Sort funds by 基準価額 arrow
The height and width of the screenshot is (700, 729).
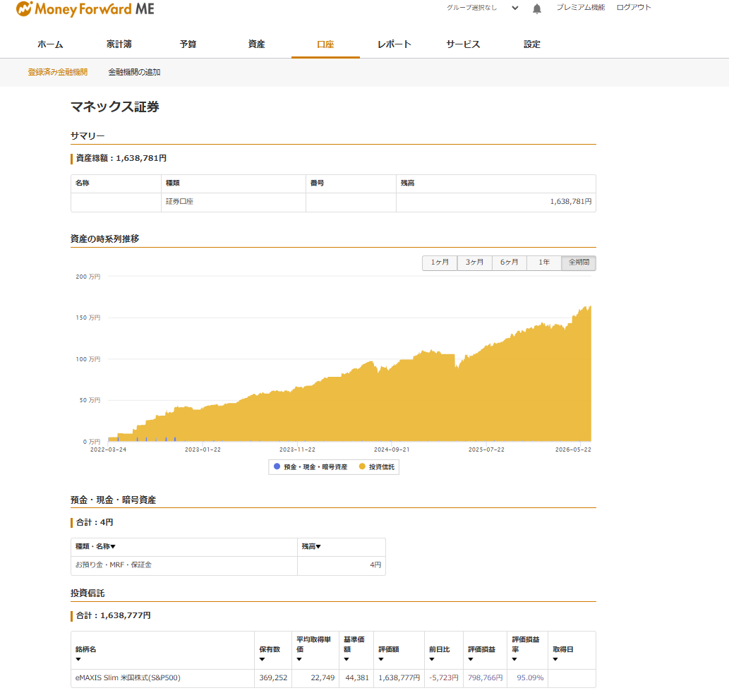347,659
